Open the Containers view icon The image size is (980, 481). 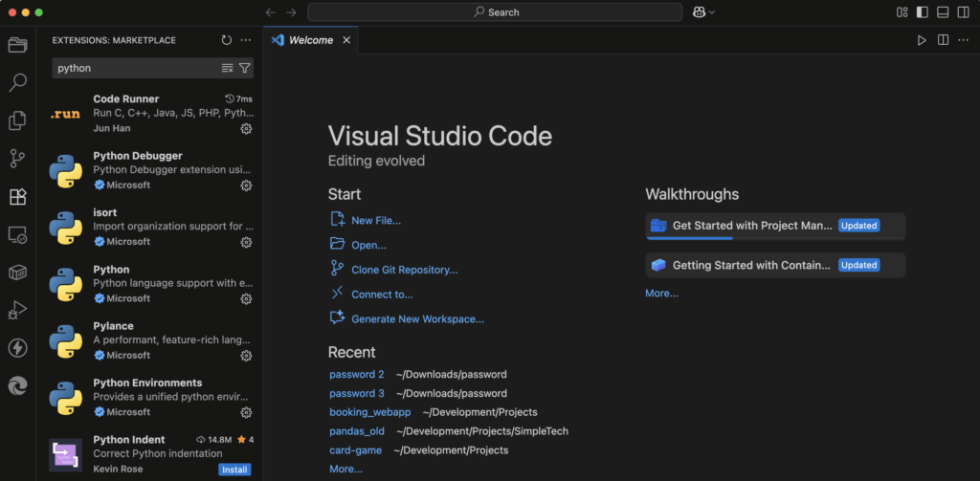pos(17,273)
